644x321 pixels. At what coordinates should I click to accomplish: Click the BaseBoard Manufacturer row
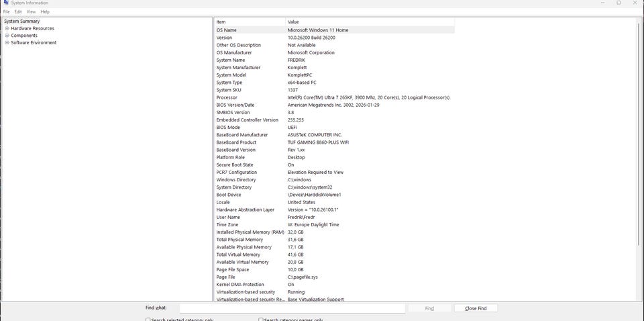point(334,135)
